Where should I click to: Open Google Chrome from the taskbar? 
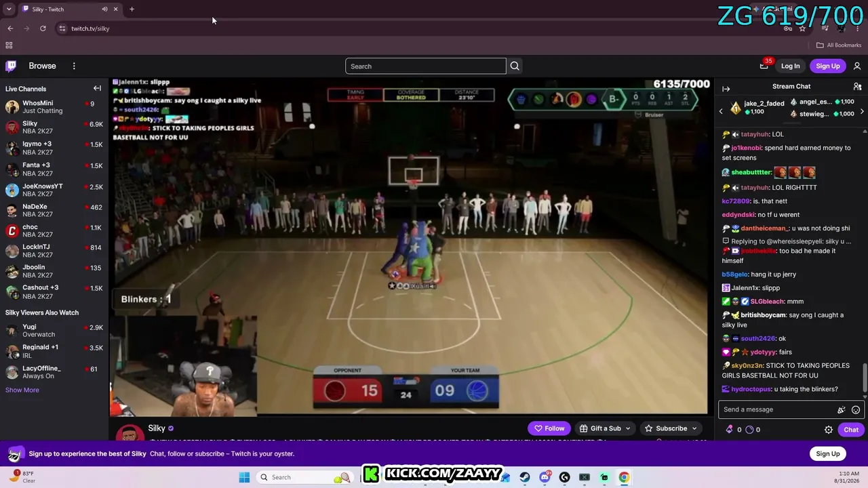point(624,477)
